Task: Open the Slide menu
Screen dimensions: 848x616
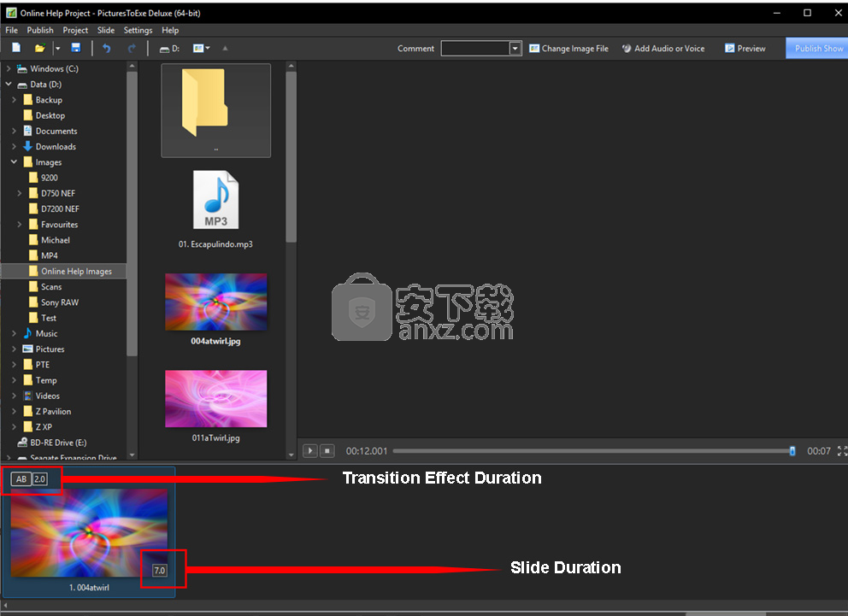Action: pyautogui.click(x=105, y=30)
